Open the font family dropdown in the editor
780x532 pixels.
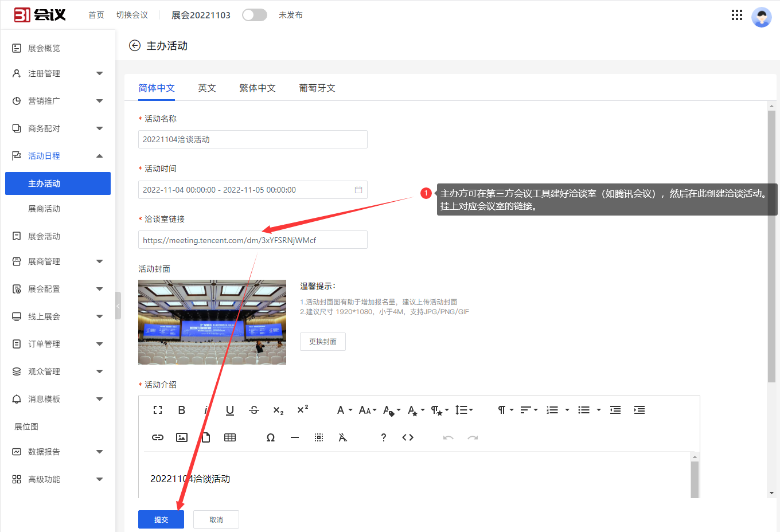pos(344,410)
